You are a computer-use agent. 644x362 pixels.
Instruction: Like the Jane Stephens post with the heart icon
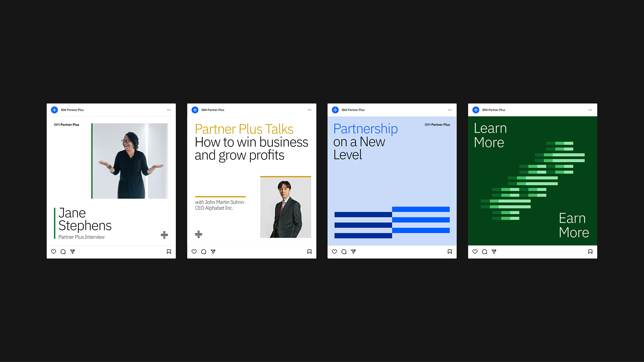53,252
